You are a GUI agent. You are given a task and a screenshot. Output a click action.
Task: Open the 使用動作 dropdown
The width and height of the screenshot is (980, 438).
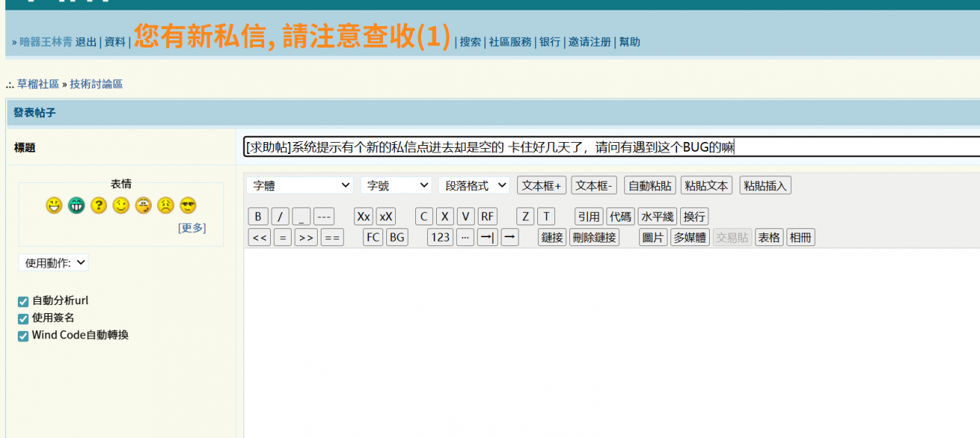click(x=54, y=263)
